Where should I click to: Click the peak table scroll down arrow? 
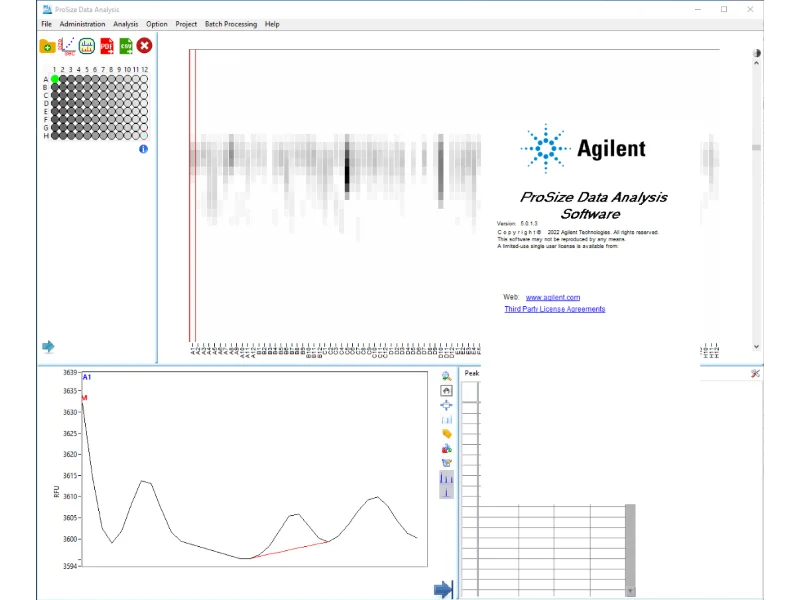click(630, 591)
